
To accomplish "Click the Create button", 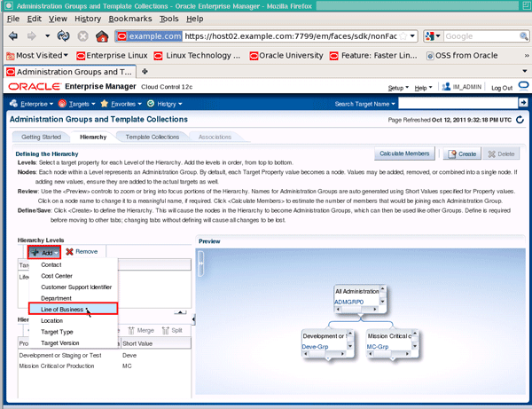I will tap(462, 154).
